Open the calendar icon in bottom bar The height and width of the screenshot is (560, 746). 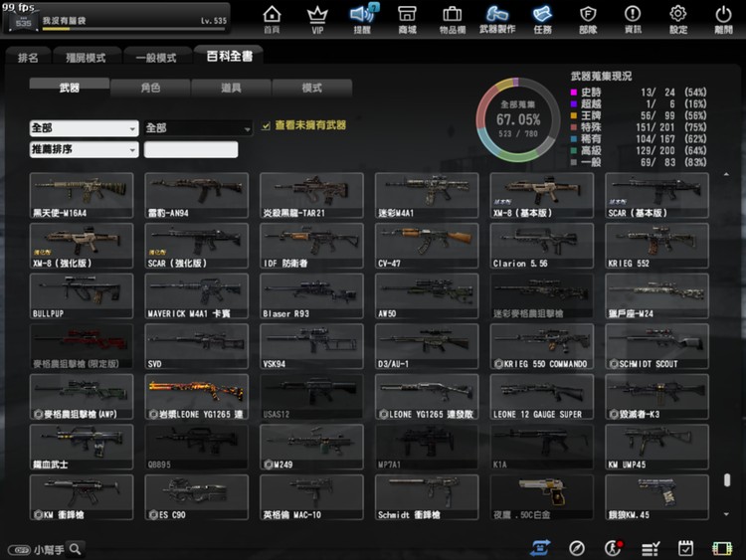[685, 548]
